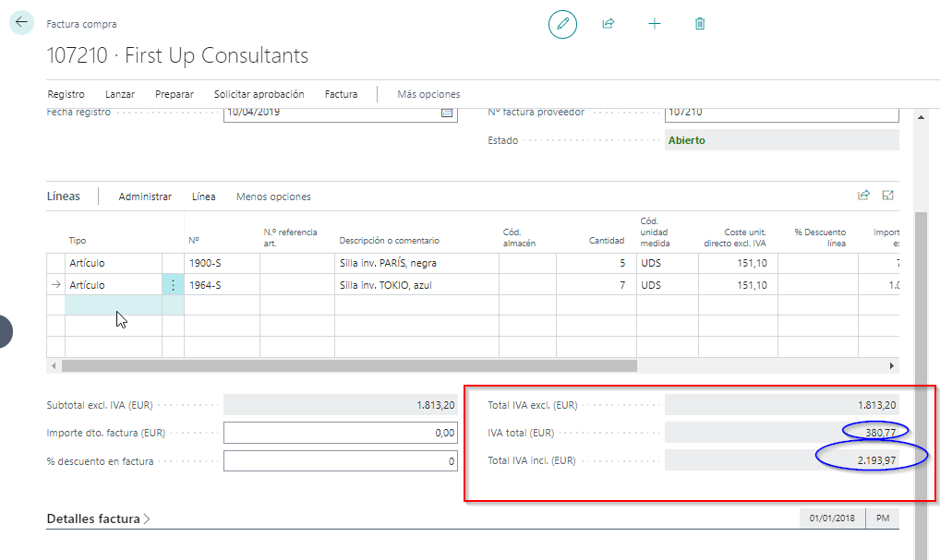Click the share icon in Líneas section
940x560 pixels.
click(863, 196)
